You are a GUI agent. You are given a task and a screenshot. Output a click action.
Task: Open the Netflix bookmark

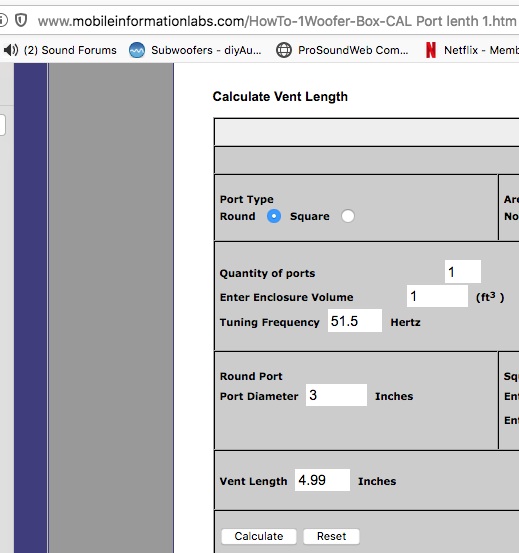point(472,50)
